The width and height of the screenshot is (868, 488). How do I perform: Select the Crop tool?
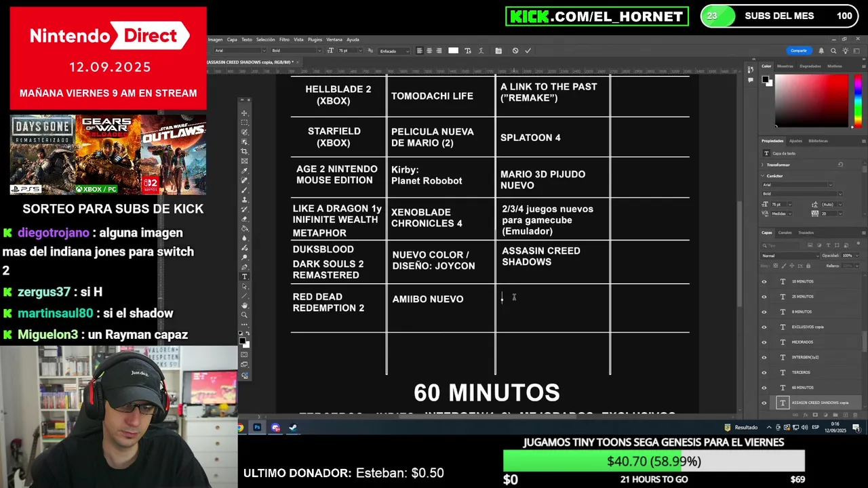tap(244, 151)
